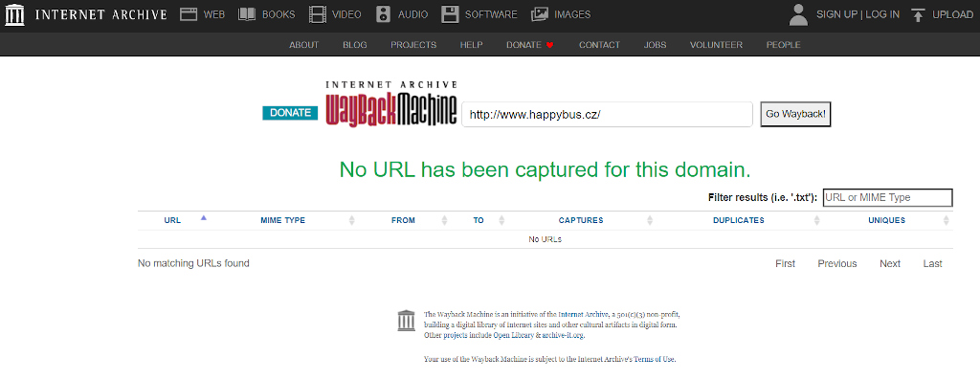Open the Software floppy disk icon

450,14
